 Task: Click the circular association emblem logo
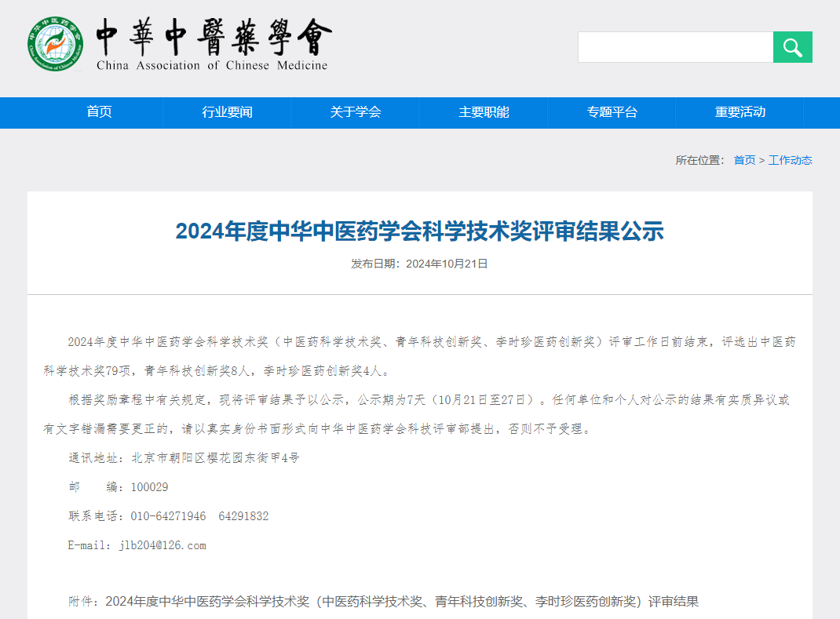(55, 44)
